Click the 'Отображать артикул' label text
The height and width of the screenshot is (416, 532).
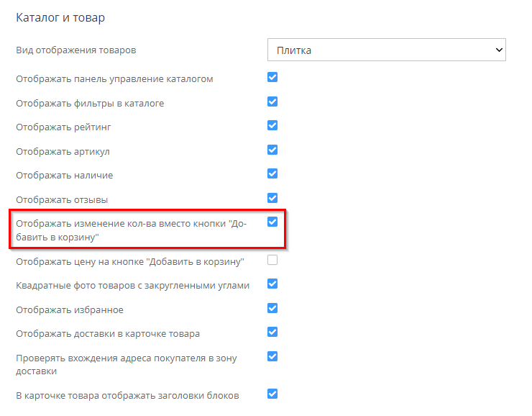pyautogui.click(x=63, y=152)
